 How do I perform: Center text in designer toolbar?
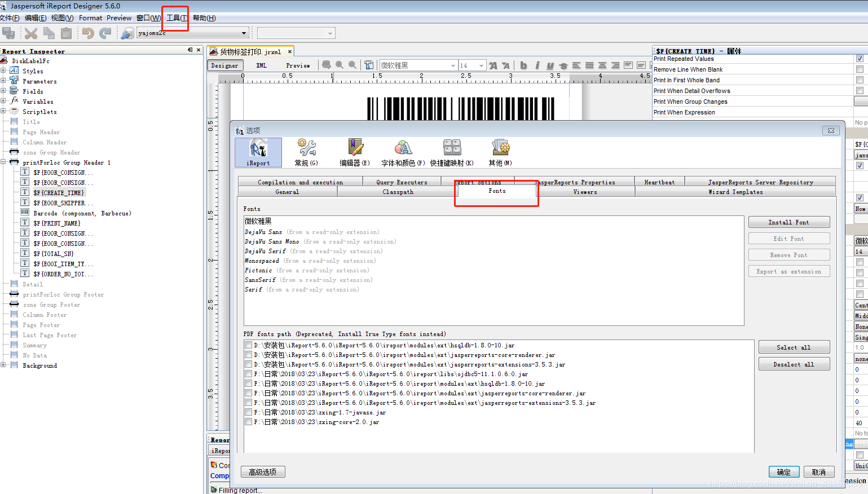(602, 65)
